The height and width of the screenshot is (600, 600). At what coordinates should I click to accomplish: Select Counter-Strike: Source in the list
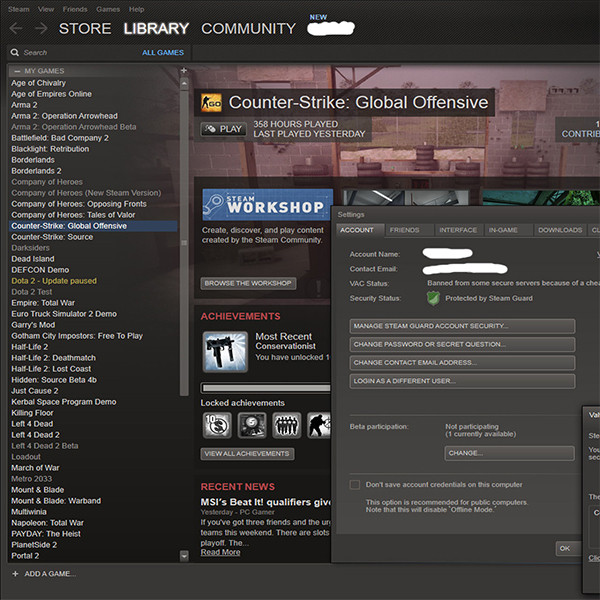pos(52,237)
